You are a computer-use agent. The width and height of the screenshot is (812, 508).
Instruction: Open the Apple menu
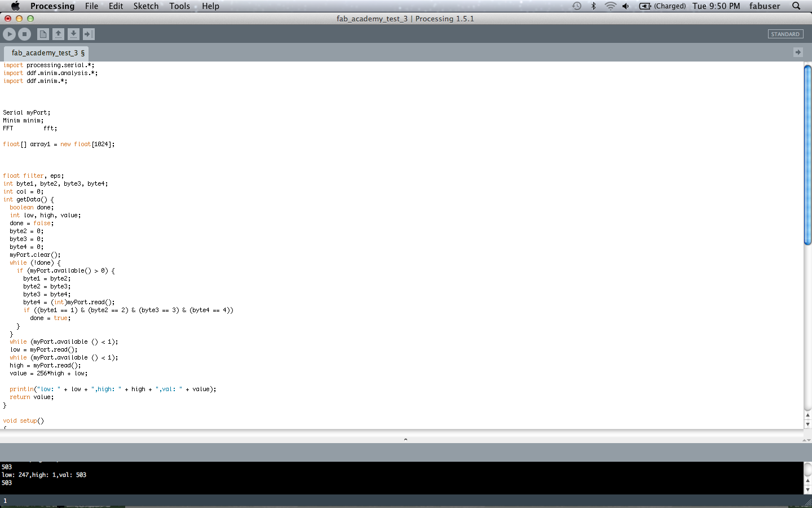click(15, 6)
